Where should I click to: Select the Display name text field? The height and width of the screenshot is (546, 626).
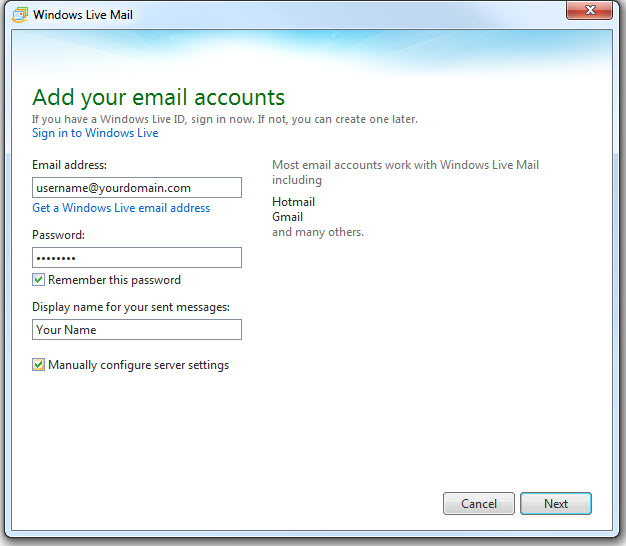tap(137, 330)
